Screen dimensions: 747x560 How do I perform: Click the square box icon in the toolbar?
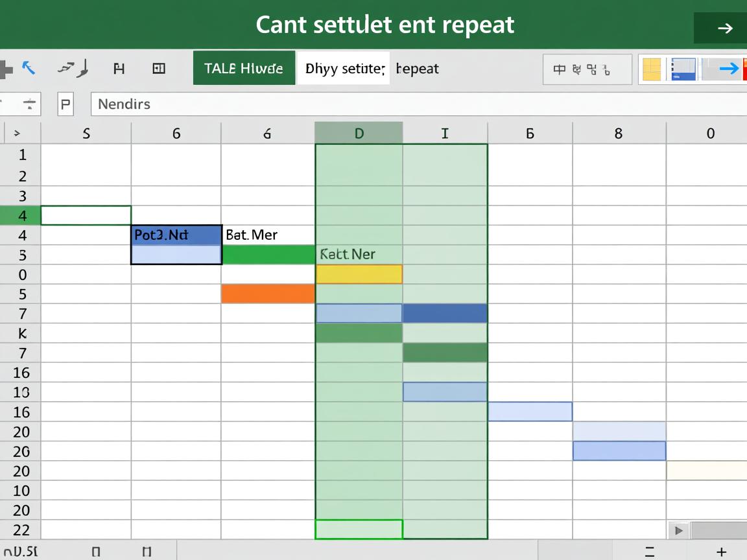[159, 69]
